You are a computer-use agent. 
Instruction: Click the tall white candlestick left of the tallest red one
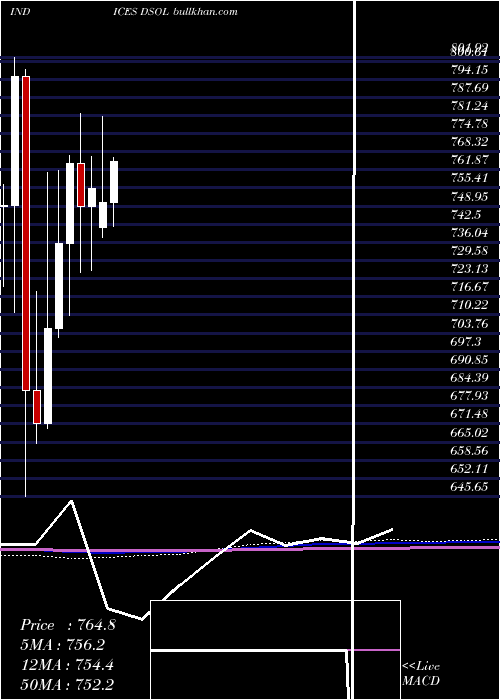pos(15,141)
